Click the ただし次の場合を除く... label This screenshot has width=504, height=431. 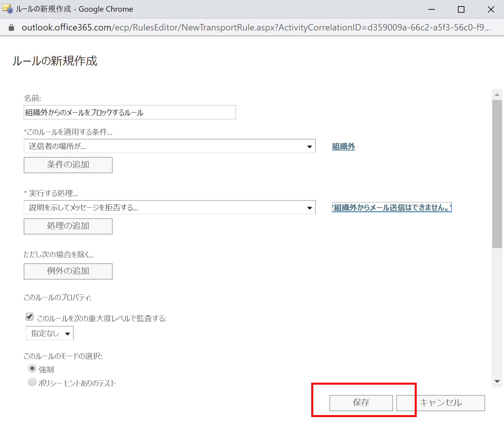tap(59, 255)
